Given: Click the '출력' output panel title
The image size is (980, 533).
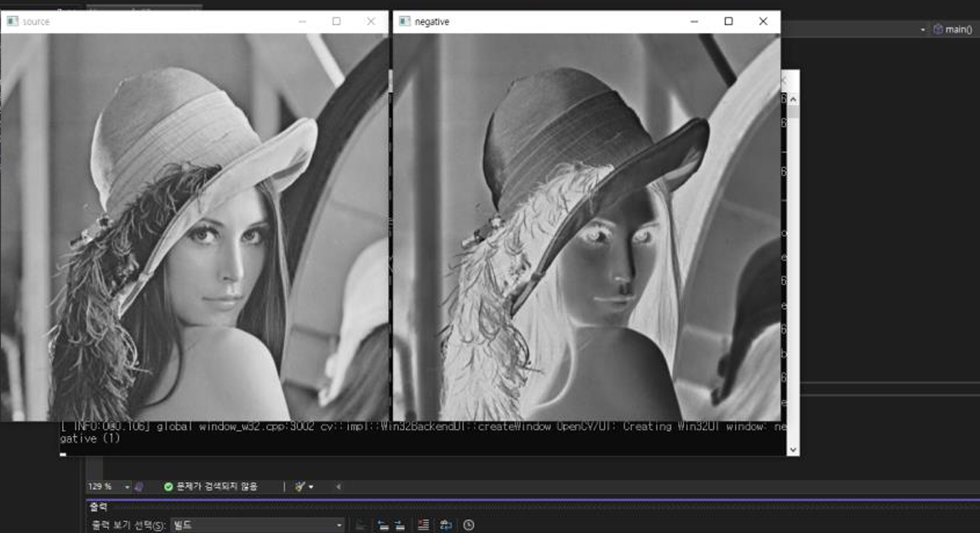Looking at the screenshot, I should (98, 507).
